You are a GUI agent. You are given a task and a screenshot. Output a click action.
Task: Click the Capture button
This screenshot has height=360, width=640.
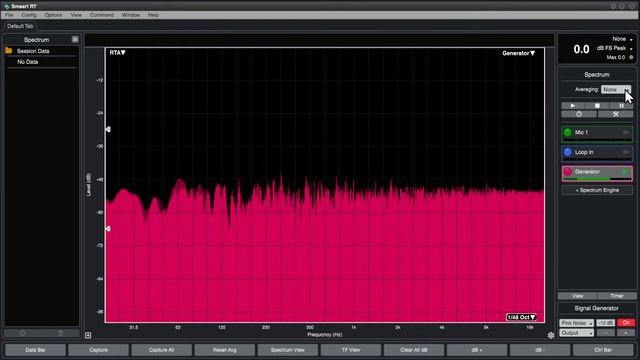(x=98, y=350)
